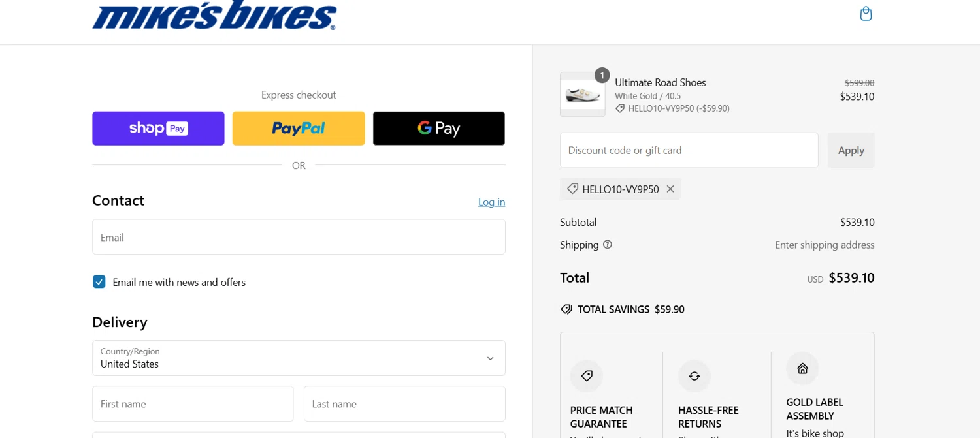
Task: Click the discount tag icon under Ultimate Road Shoes
Action: 620,109
